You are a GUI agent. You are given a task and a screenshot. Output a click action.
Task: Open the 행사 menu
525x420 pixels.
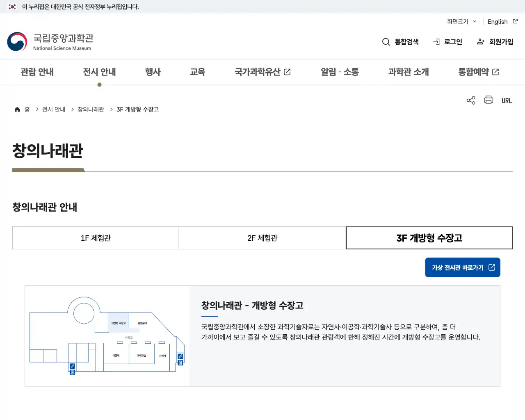(153, 72)
